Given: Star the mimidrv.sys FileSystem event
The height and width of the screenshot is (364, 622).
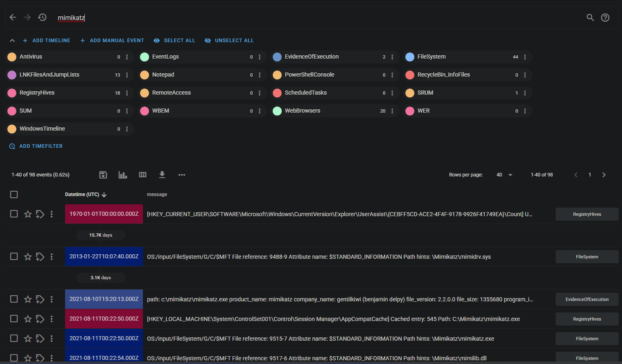Looking at the screenshot, I should 28,257.
